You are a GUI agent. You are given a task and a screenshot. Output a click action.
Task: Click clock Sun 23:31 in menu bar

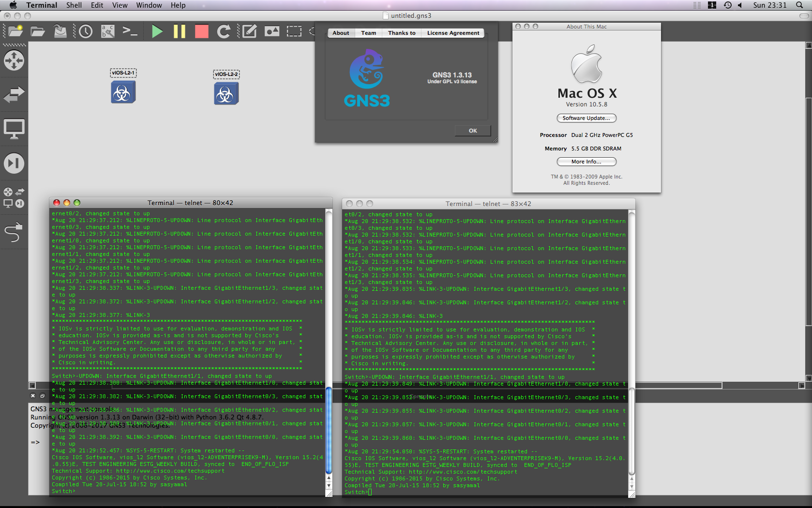769,5
